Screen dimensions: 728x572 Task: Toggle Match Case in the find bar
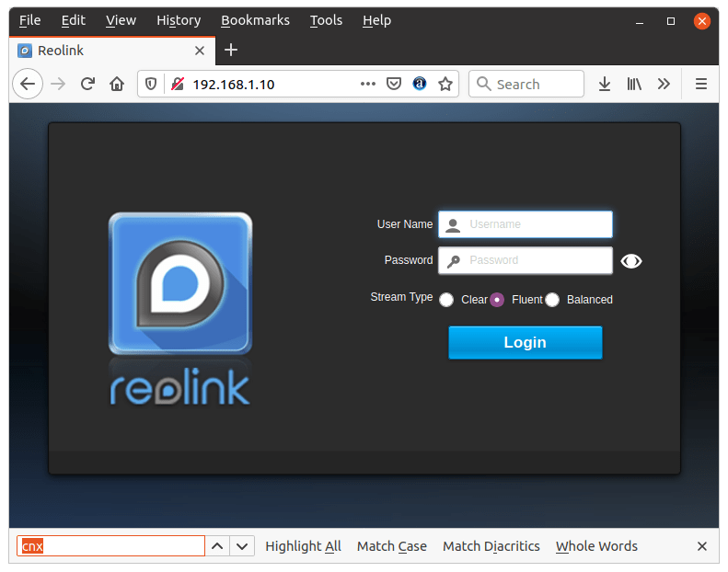click(x=392, y=546)
